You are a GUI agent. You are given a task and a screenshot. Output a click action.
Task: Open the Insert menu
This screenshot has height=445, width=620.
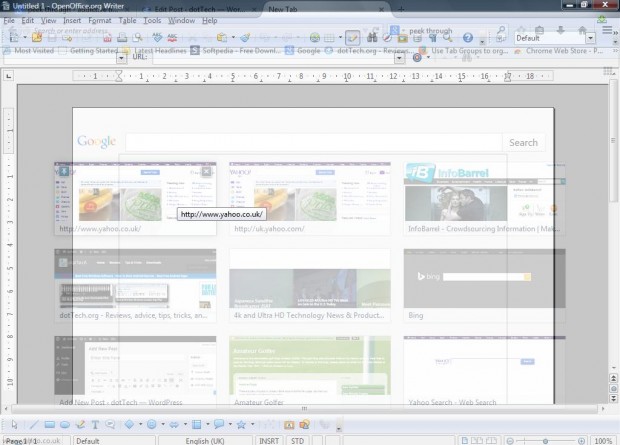click(x=72, y=20)
